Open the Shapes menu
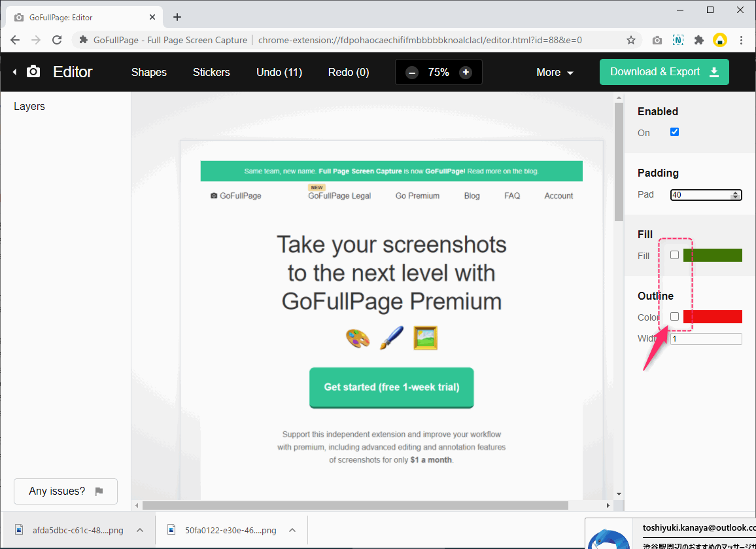The image size is (756, 549). (x=149, y=73)
